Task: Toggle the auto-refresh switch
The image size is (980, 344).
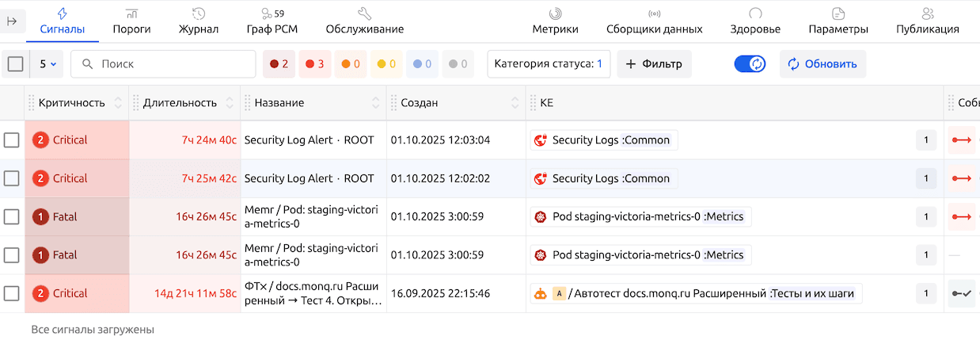Action: pyautogui.click(x=750, y=64)
